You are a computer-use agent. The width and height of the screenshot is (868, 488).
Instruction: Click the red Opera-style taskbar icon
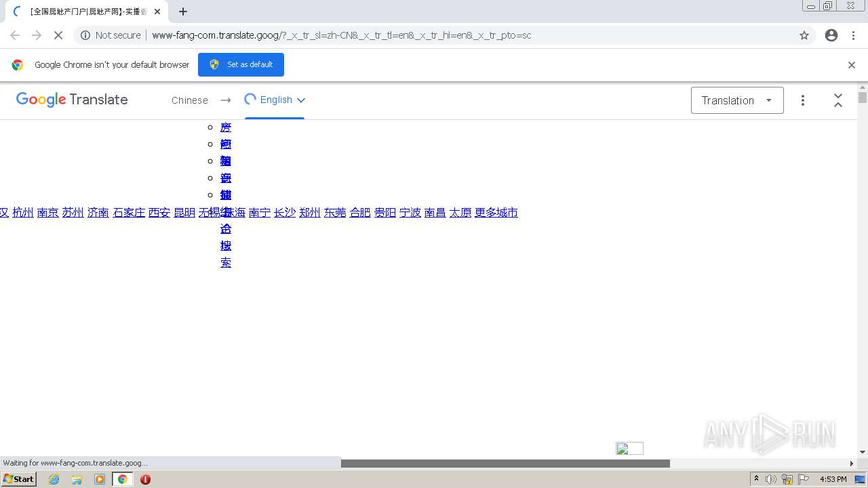coord(145,479)
